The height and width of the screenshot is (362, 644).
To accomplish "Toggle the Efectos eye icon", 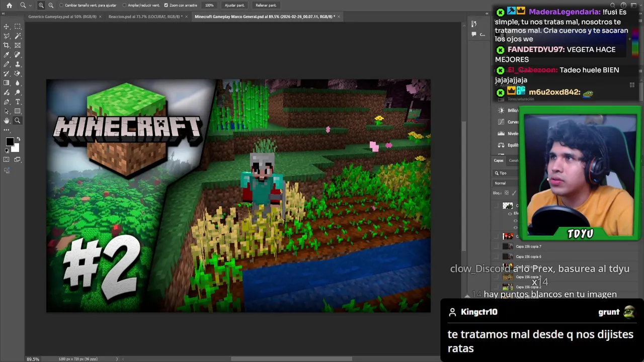I will pyautogui.click(x=510, y=214).
